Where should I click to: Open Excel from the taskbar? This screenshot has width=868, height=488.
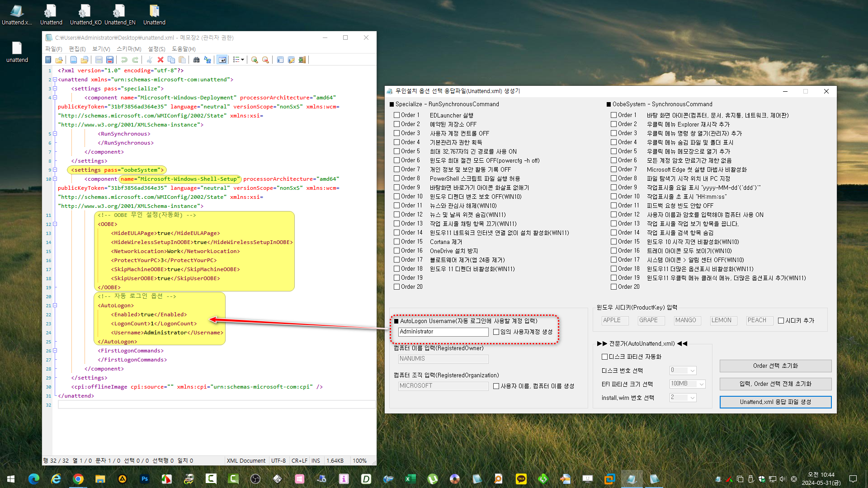(410, 479)
